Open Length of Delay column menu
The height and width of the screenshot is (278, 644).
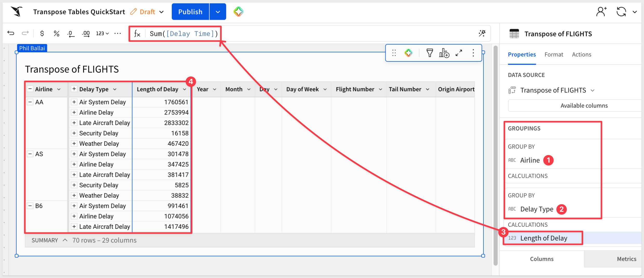click(x=185, y=89)
